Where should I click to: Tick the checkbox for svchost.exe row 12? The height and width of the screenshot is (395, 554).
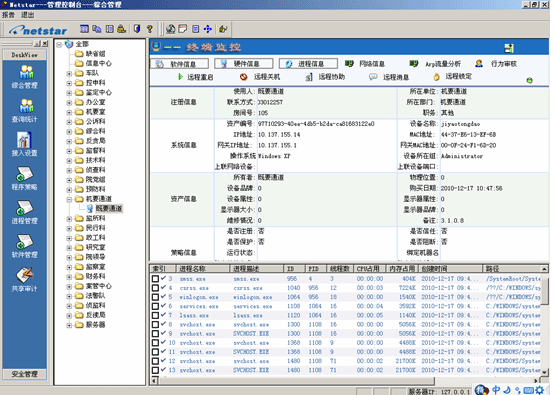click(x=155, y=361)
